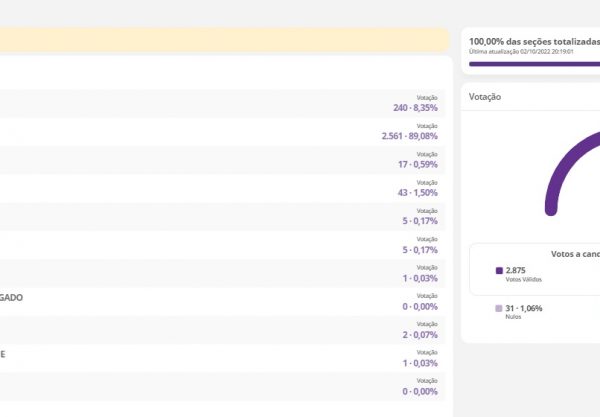Click the dark purple Votos Válidos swatch
Image resolution: width=600 pixels, height=417 pixels.
[x=499, y=270]
